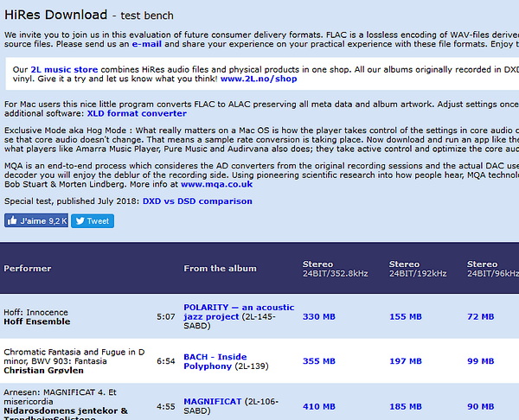Screen dimensions: 519x420
Task: Click Arnesen: MAGNIFICAT 4. Et misericordia title
Action: 60,397
